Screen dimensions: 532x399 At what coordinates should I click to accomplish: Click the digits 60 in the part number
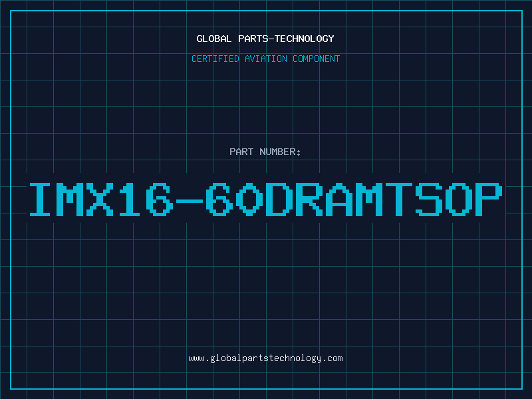tap(235, 199)
